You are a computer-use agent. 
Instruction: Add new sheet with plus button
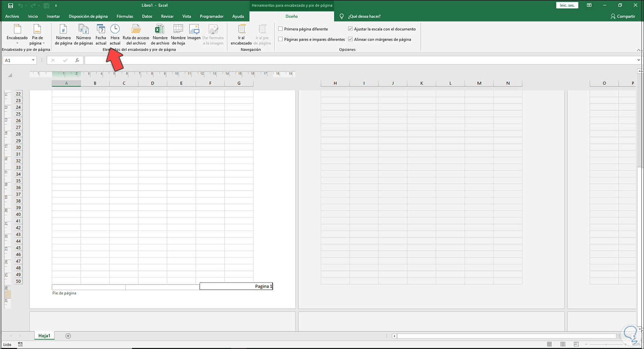[x=68, y=336]
